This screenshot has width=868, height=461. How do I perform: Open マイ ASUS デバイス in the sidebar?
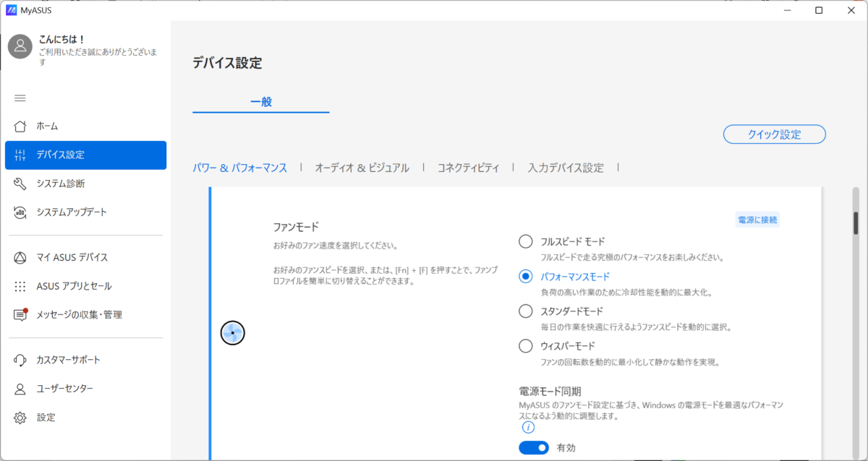85,257
